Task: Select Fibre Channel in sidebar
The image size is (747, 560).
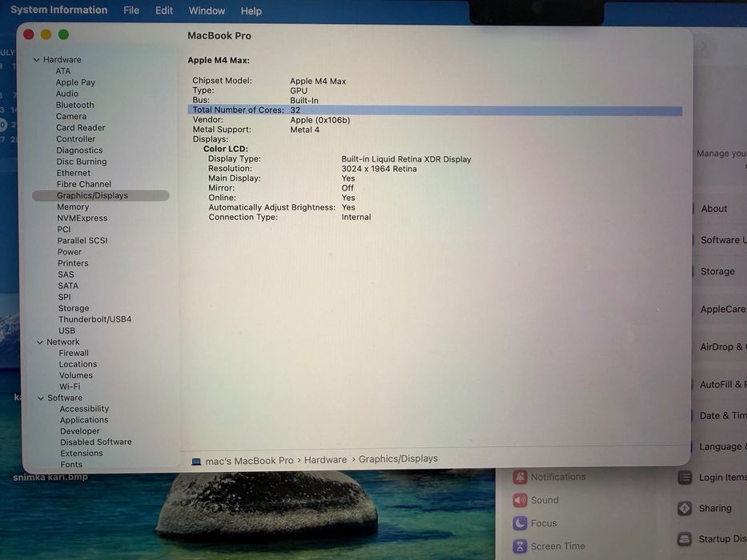Action: 84,184
